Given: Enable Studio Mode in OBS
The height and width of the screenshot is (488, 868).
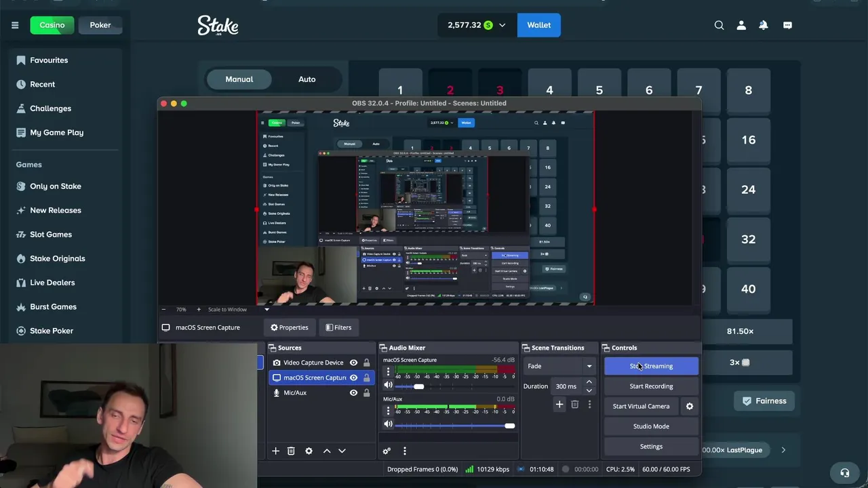Looking at the screenshot, I should point(651,426).
